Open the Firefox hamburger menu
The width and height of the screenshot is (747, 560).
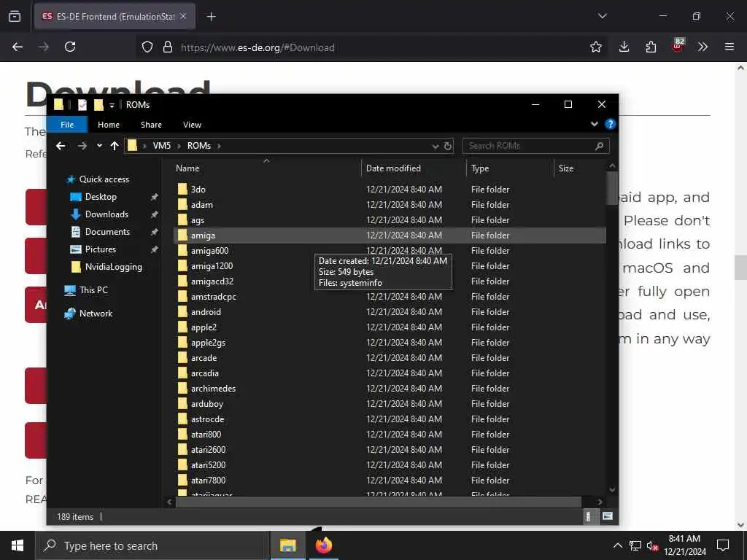click(729, 47)
